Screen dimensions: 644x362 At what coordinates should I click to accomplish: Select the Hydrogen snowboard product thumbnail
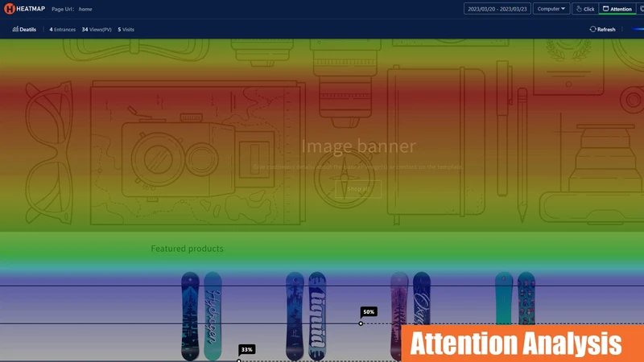[x=201, y=316]
